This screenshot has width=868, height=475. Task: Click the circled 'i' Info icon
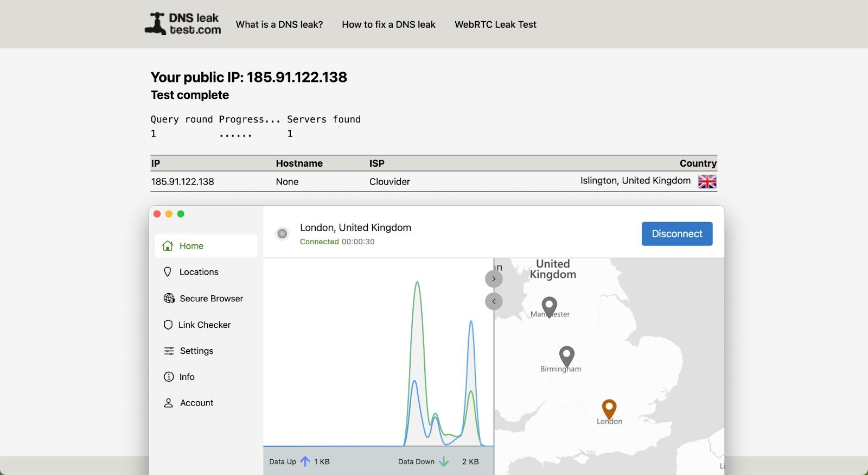(169, 377)
